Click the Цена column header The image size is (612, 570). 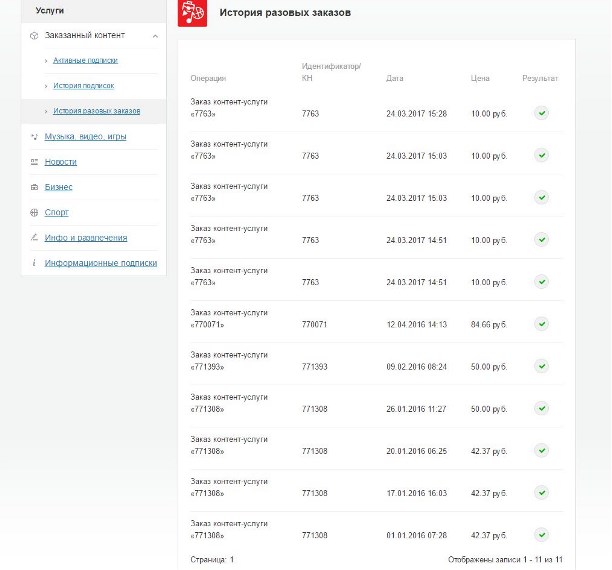pos(480,78)
